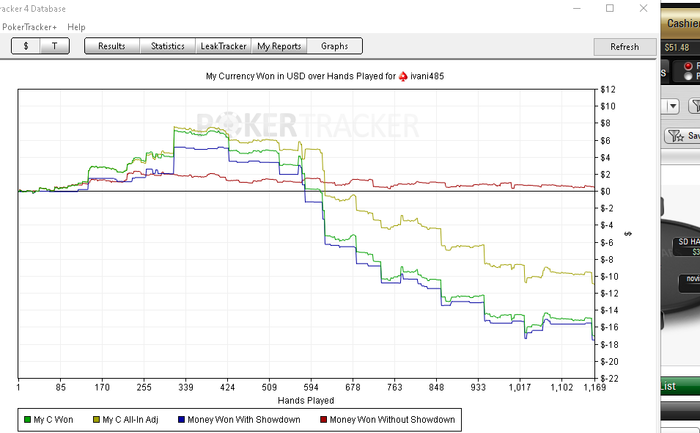
Task: Click the Hands Played axis label
Action: [306, 400]
